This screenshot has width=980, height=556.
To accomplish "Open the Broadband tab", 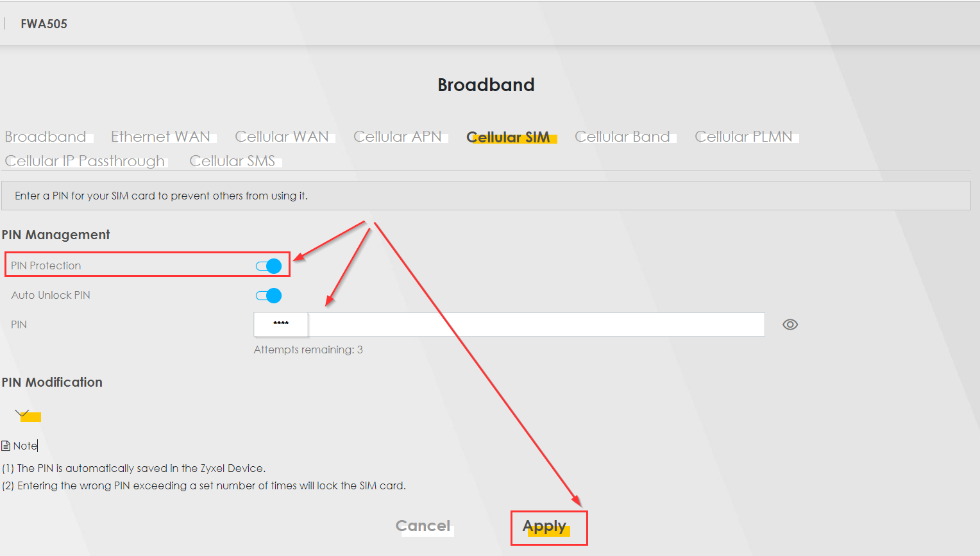I will 46,137.
